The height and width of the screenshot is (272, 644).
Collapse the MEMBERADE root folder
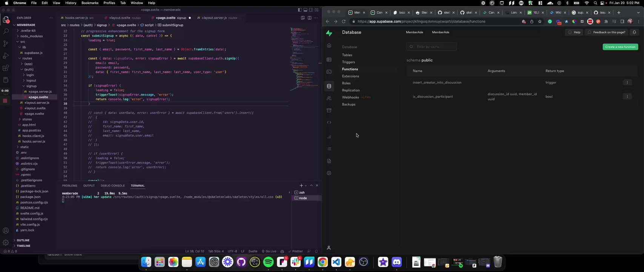coord(26,25)
